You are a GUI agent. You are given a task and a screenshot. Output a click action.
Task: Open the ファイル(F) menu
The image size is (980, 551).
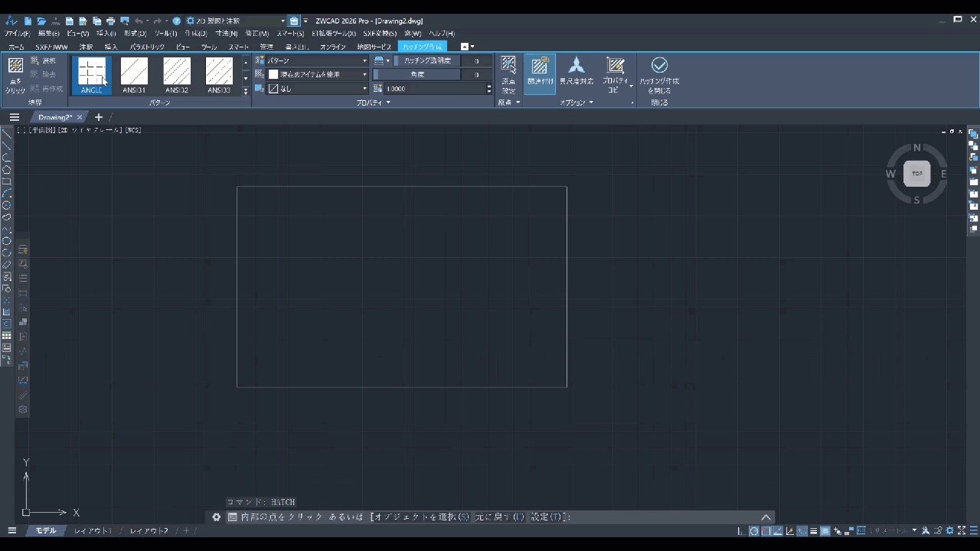(17, 34)
